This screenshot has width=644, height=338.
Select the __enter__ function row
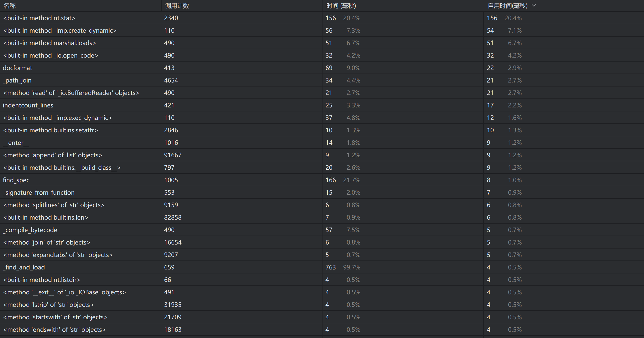(x=16, y=143)
